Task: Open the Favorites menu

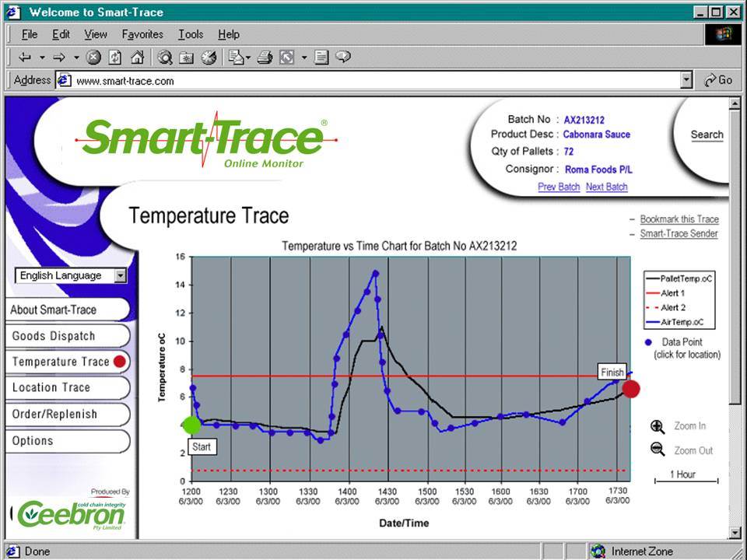Action: pyautogui.click(x=142, y=34)
